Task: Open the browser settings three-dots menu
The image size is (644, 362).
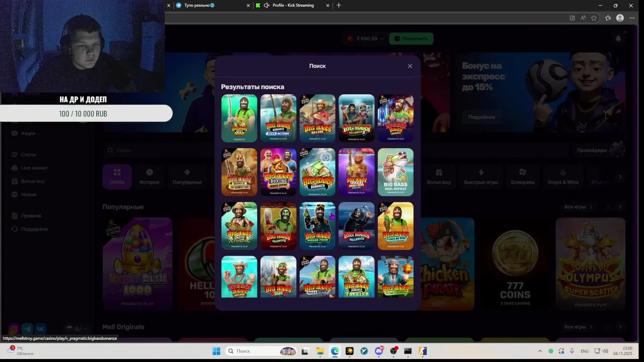Action: point(632,18)
